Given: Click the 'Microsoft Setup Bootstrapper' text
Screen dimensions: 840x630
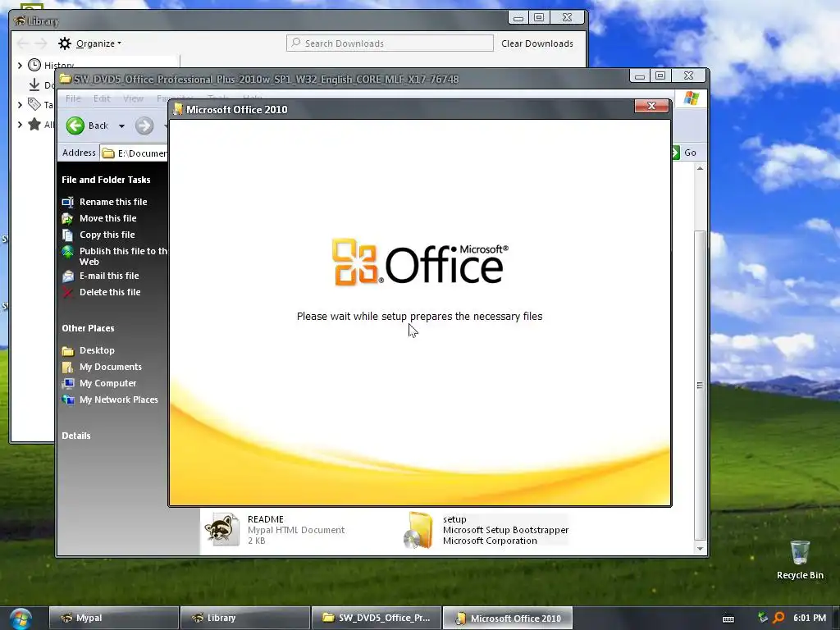Looking at the screenshot, I should coord(505,530).
